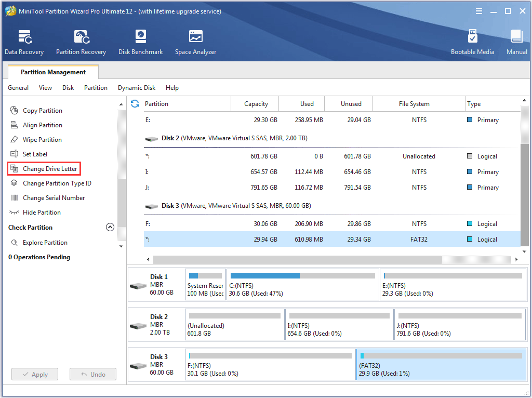Select the Unallocated 601.8 GB block
Viewport: 532px width, 398px height.
pos(235,325)
